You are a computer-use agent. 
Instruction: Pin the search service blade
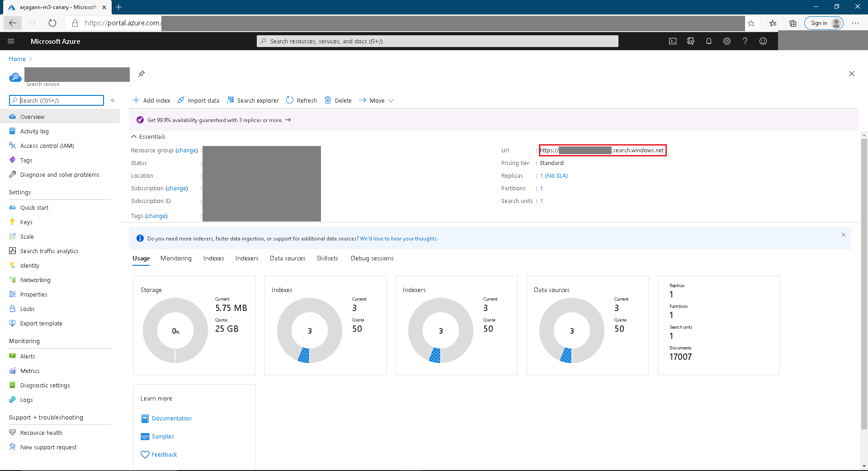pos(142,74)
